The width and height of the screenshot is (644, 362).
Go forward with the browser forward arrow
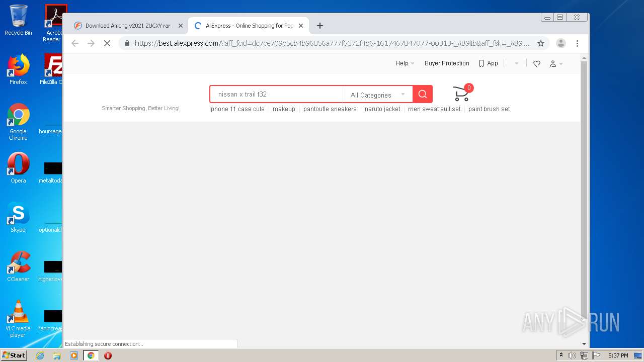pyautogui.click(x=91, y=43)
